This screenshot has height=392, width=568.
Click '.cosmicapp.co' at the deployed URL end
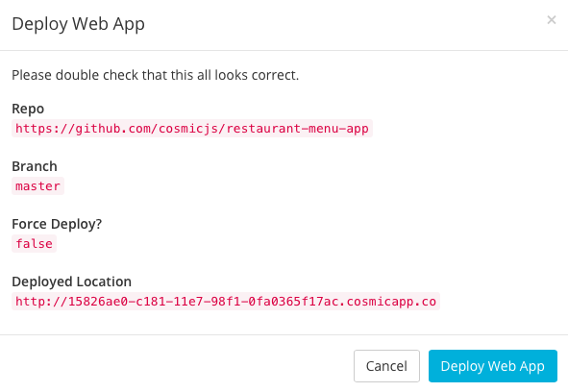[x=387, y=302]
